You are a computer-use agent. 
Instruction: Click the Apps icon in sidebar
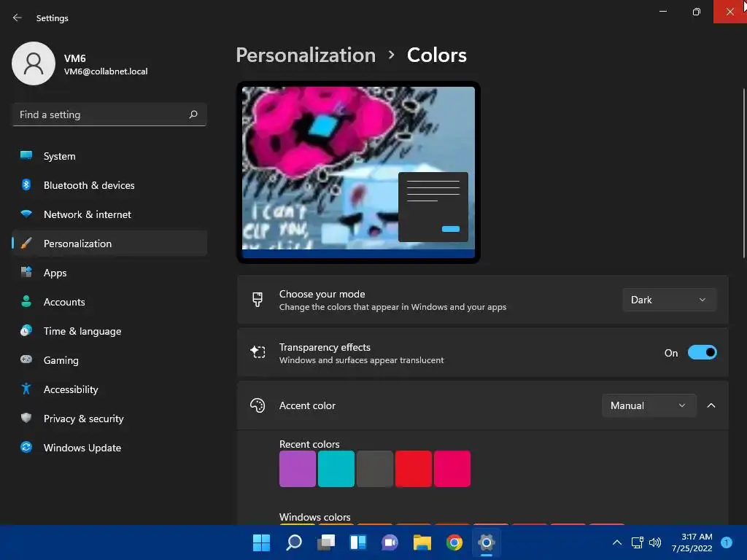click(26, 273)
